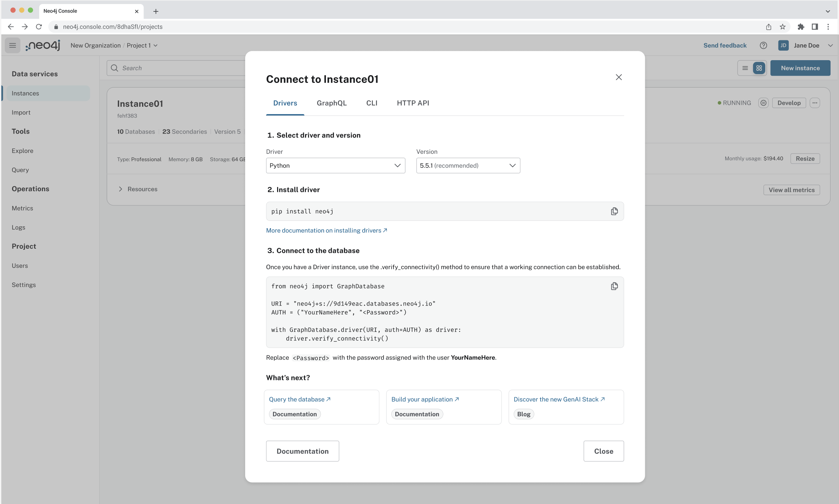The height and width of the screenshot is (504, 839).
Task: Toggle the hamburger sidebar menu
Action: point(12,45)
